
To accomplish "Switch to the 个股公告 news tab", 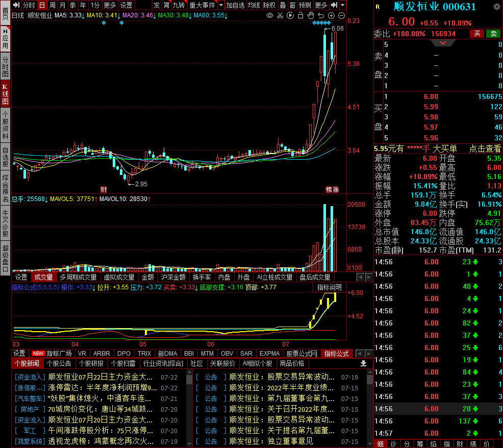I will tap(59, 363).
